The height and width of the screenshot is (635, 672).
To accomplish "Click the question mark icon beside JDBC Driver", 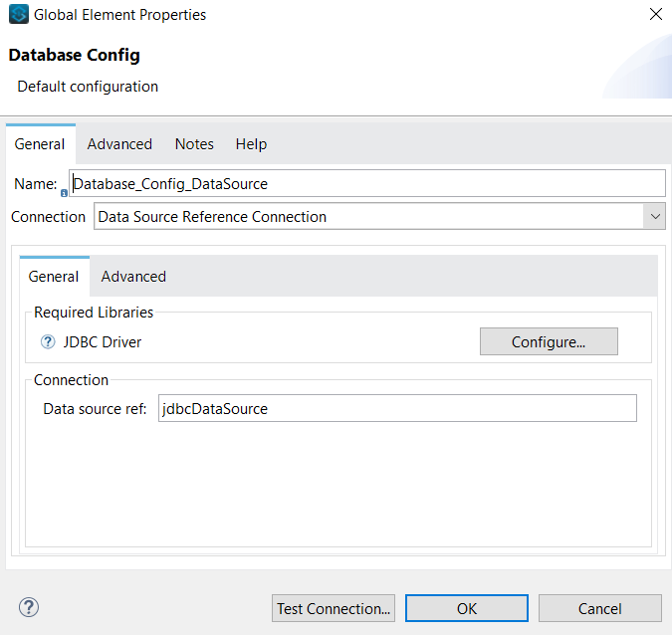I will click(x=48, y=342).
